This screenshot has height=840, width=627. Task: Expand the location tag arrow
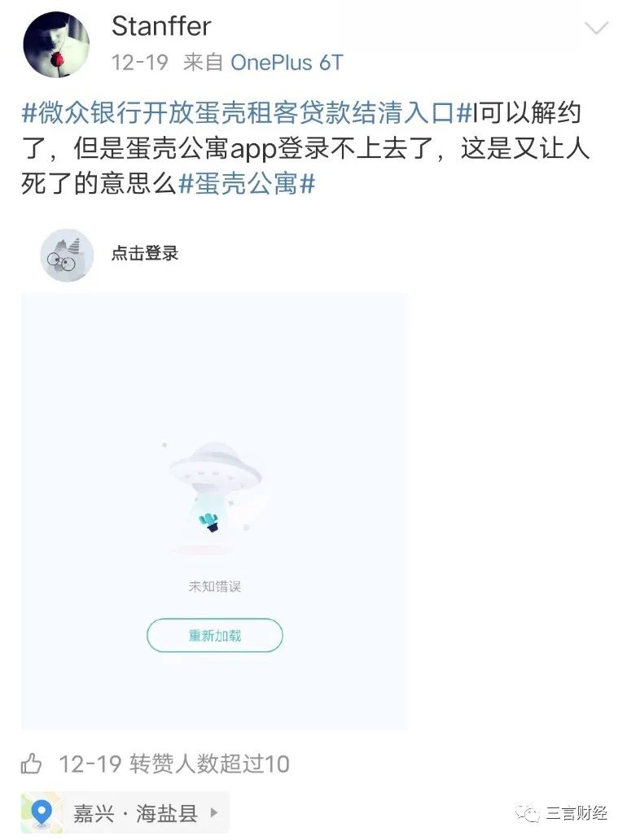214,813
